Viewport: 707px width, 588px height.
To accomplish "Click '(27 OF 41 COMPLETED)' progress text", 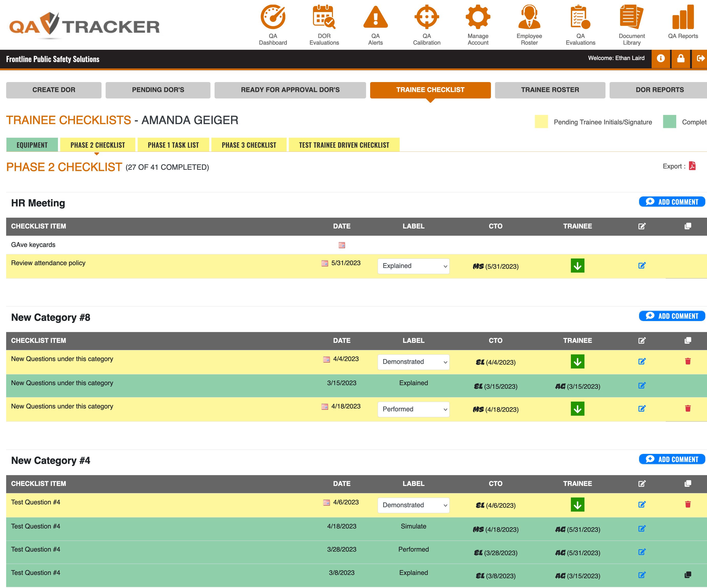I will click(167, 167).
